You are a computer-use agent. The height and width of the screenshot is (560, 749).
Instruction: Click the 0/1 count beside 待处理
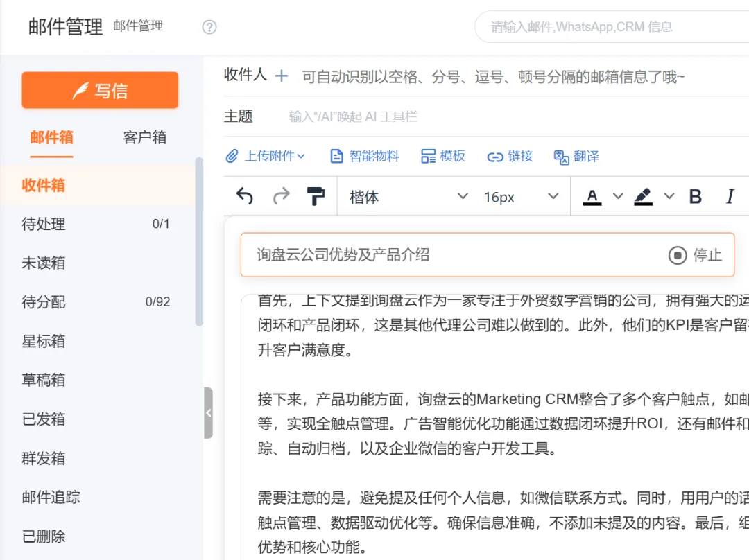coord(160,224)
